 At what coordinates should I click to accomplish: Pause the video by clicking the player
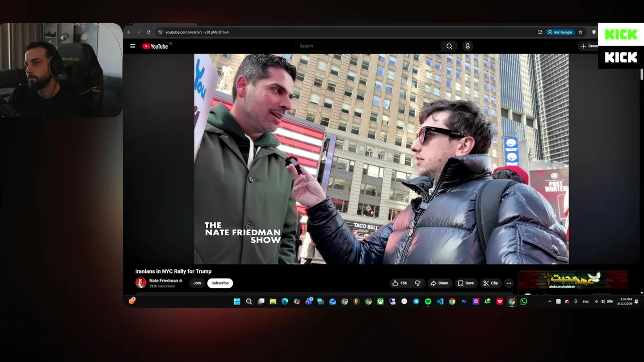tap(381, 159)
